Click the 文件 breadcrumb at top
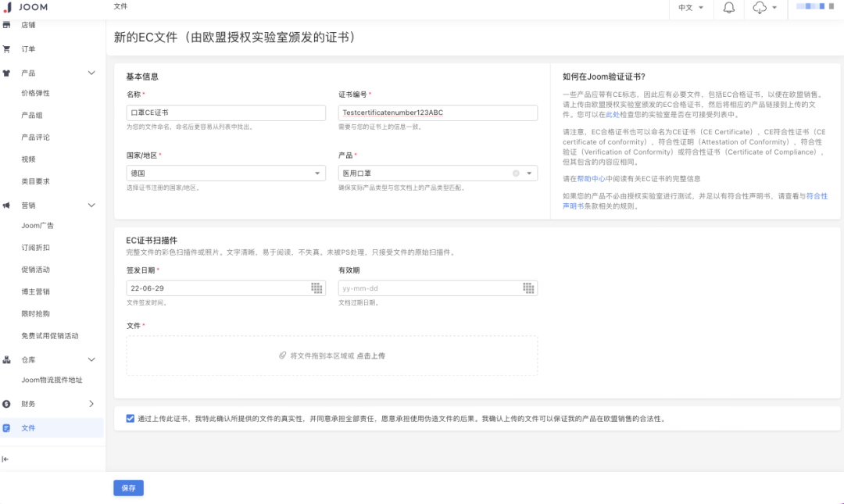844x504 pixels. click(120, 6)
